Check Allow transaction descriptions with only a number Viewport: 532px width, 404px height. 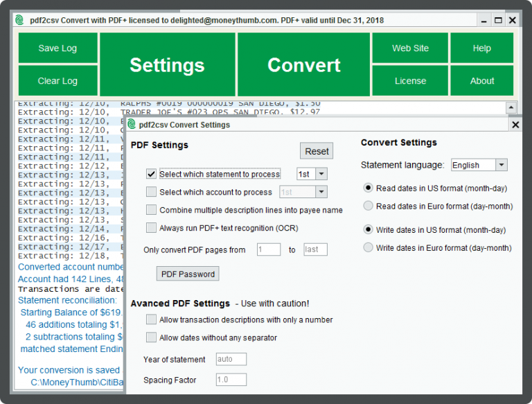151,319
